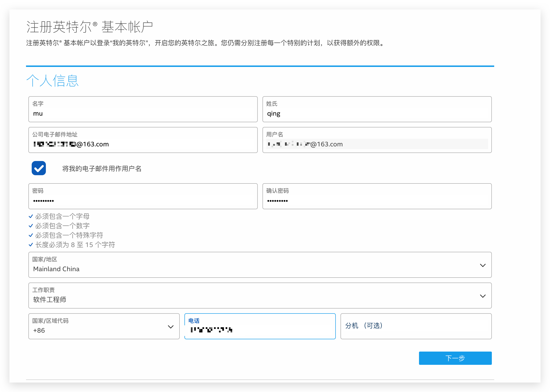Click the checkmark icon beside 必须包含一个数字
Image resolution: width=550 pixels, height=392 pixels.
click(x=31, y=226)
